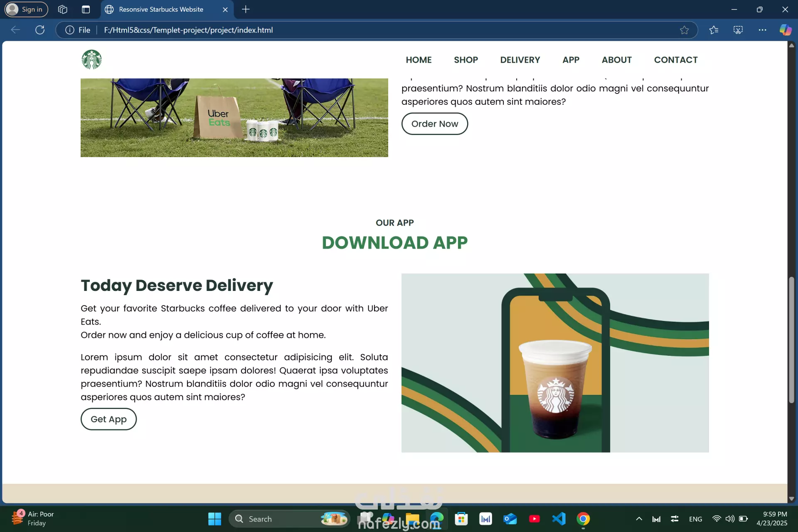Open the Favorites list icon
The width and height of the screenshot is (798, 532).
(714, 30)
